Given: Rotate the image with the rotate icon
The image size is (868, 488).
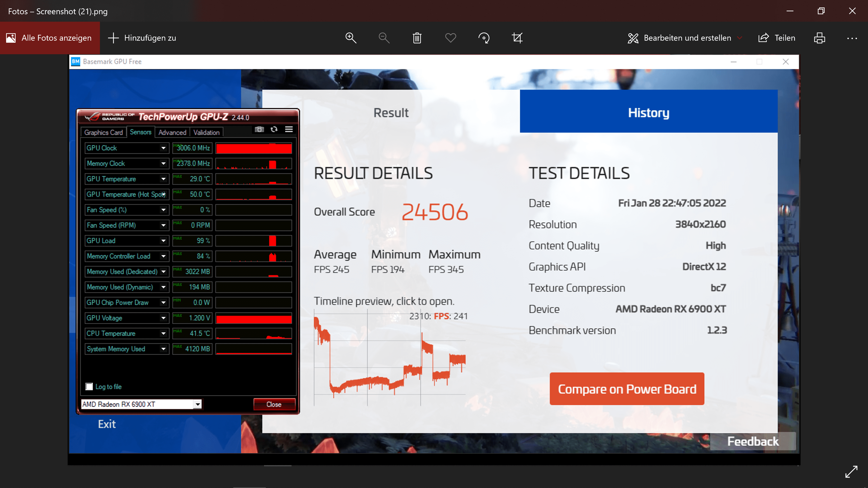Looking at the screenshot, I should (484, 38).
